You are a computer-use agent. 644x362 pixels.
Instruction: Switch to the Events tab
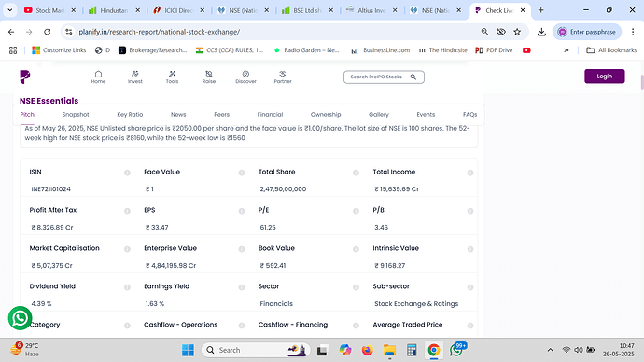426,115
